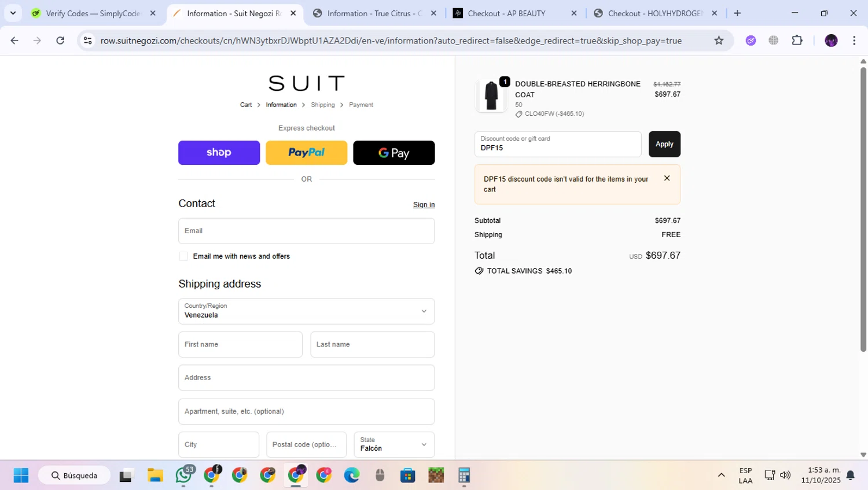Click the purple extension icon in toolbar

coord(751,40)
